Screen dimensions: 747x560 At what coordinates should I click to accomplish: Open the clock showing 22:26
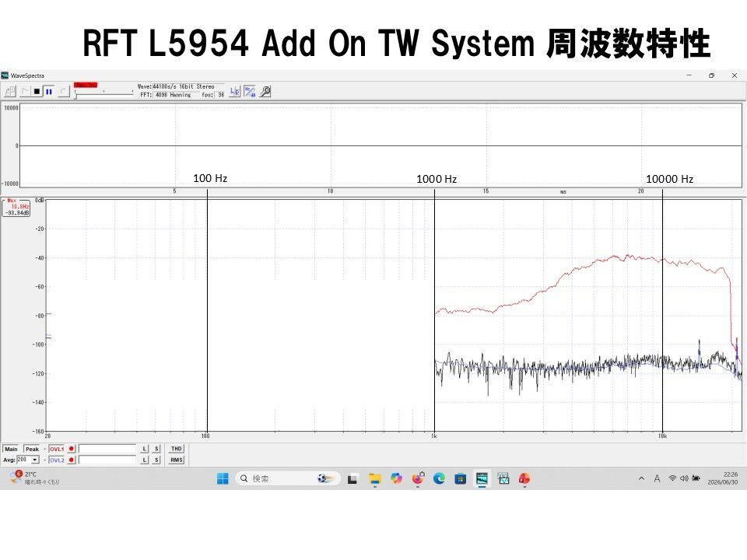[723, 478]
